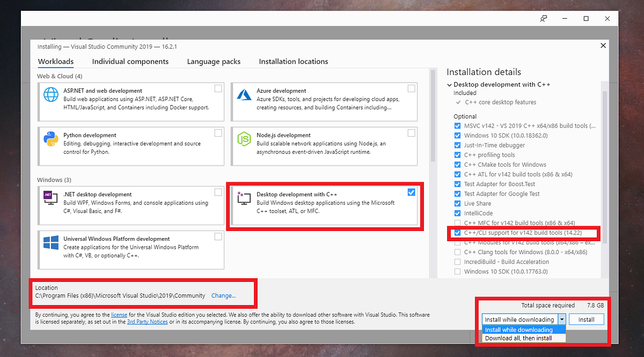Viewport: 644px width, 357px height.
Task: Click the Windows (3) category heading
Action: [54, 180]
